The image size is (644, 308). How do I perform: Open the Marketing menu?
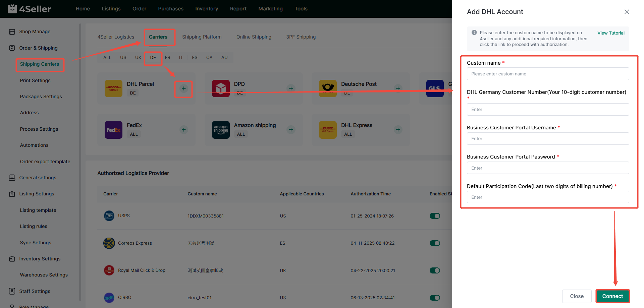click(270, 9)
